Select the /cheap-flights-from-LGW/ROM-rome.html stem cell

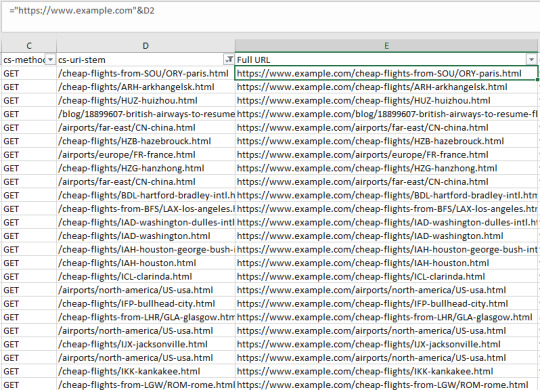coord(146,384)
